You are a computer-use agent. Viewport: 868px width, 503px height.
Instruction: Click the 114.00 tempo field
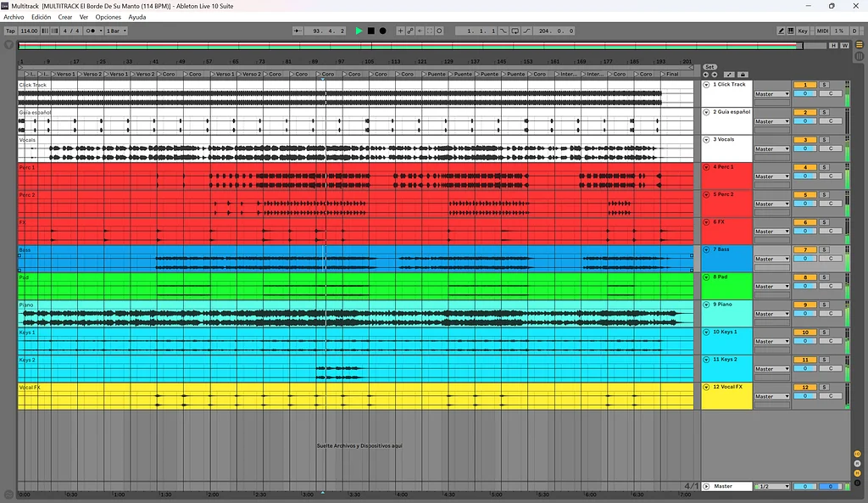pos(29,31)
